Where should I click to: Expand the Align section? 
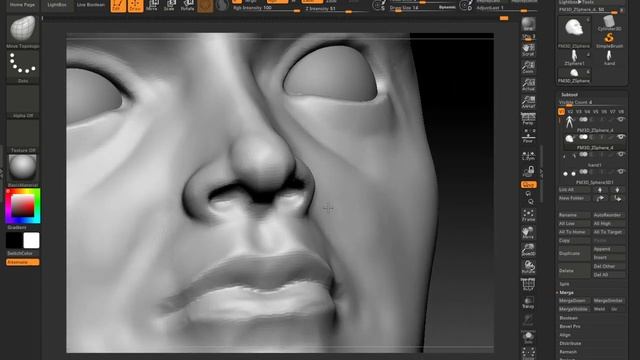coord(565,335)
